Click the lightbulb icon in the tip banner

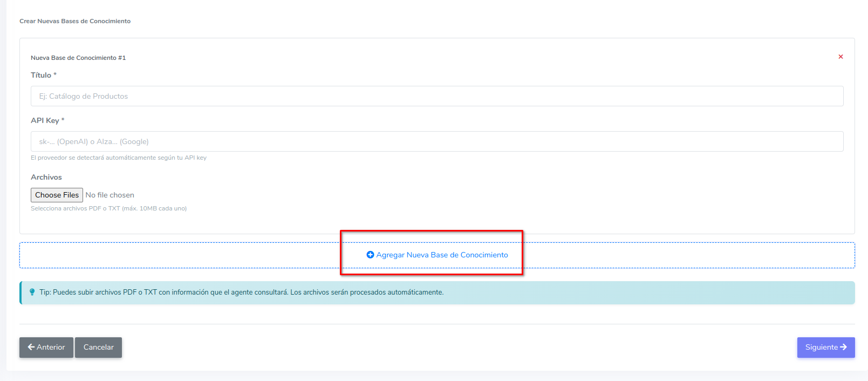(32, 292)
